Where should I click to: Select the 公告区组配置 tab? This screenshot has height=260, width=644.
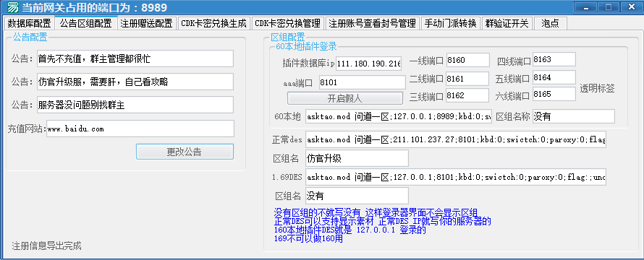coord(86,23)
